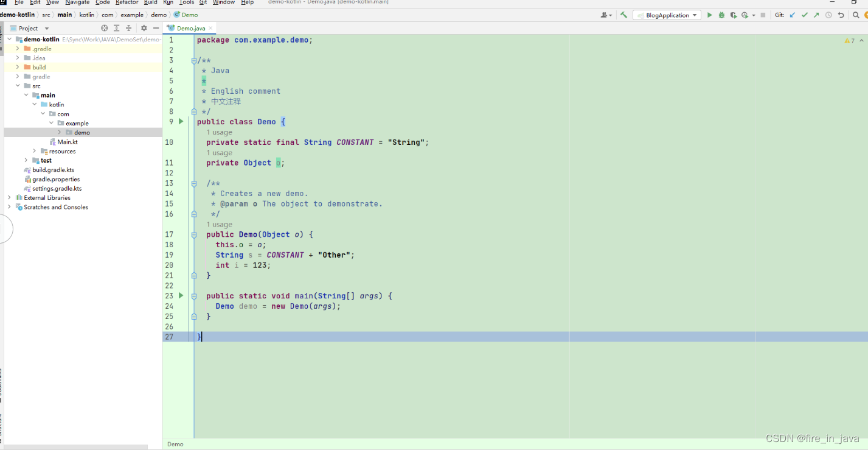Run BlogApplication with the green play icon
The image size is (868, 450).
709,15
